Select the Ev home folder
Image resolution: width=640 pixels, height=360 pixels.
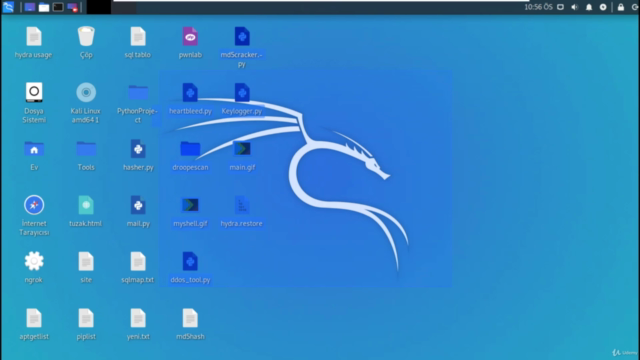tap(34, 156)
